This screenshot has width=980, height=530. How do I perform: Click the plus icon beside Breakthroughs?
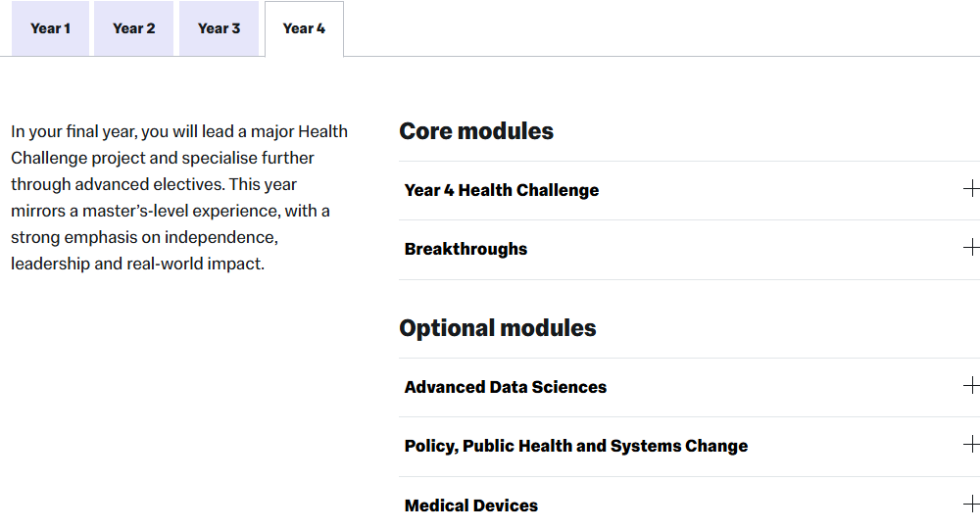(x=971, y=248)
